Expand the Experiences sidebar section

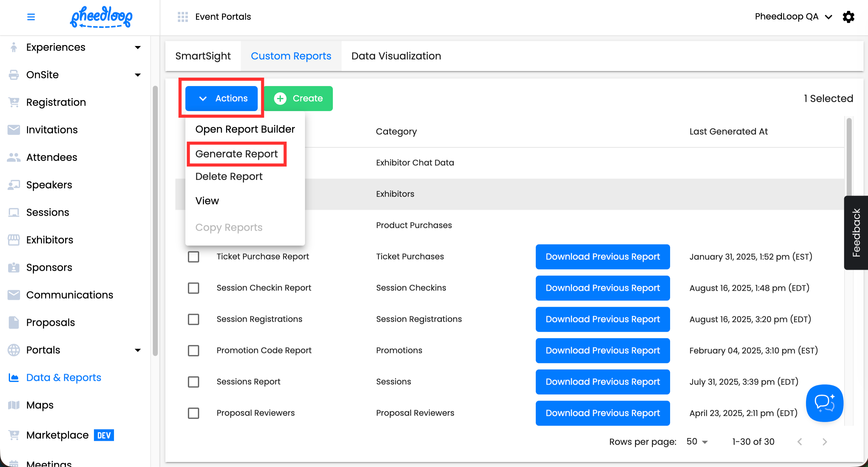click(x=137, y=47)
